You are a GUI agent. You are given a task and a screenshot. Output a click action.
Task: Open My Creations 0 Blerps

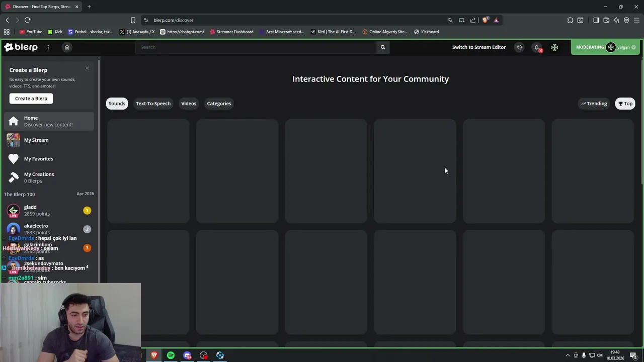(49, 177)
